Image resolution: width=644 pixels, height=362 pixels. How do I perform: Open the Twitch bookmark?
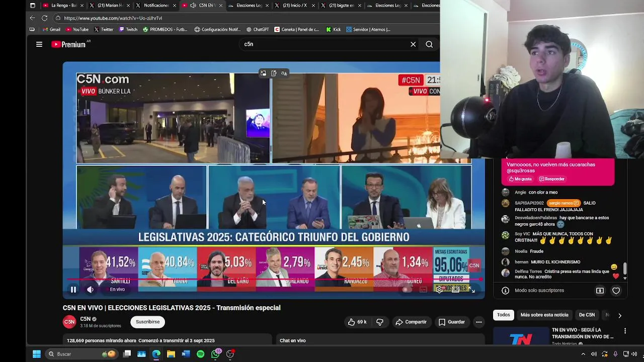click(128, 30)
